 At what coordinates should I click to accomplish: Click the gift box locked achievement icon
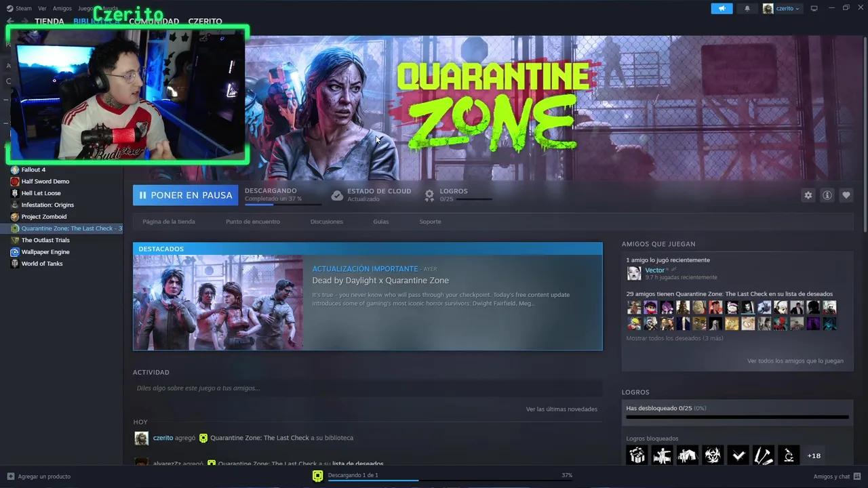(x=637, y=455)
